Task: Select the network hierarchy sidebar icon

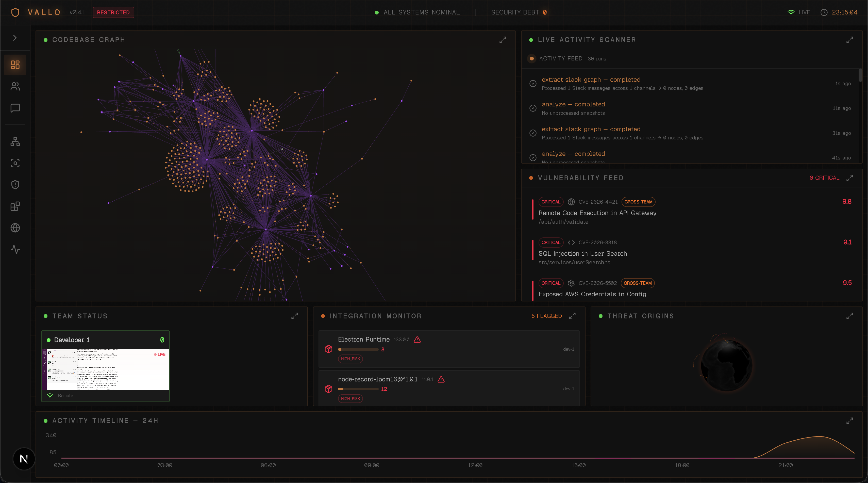Action: tap(15, 141)
